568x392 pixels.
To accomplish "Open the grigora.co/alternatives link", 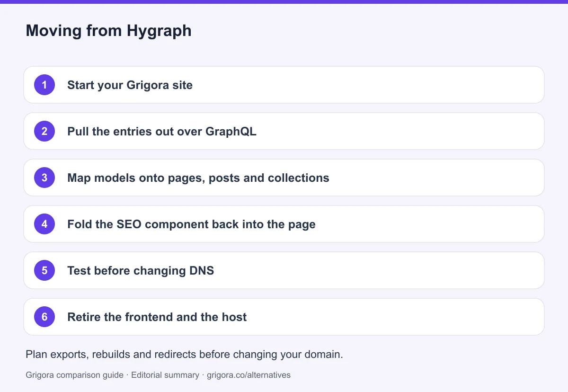I will click(x=248, y=375).
